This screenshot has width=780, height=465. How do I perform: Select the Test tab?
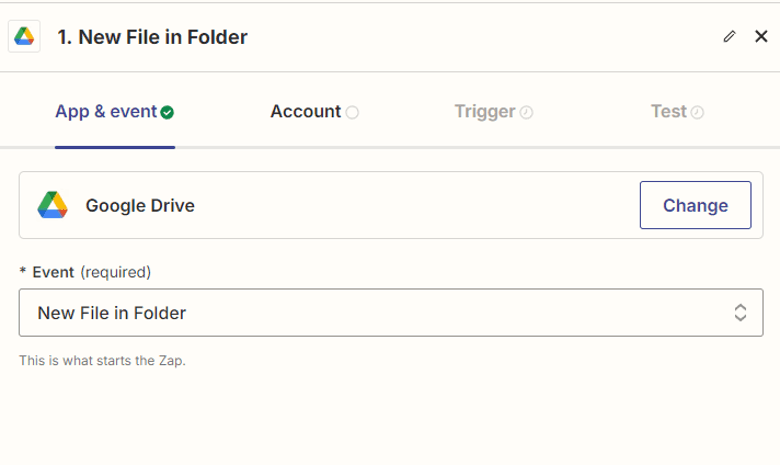pos(668,111)
